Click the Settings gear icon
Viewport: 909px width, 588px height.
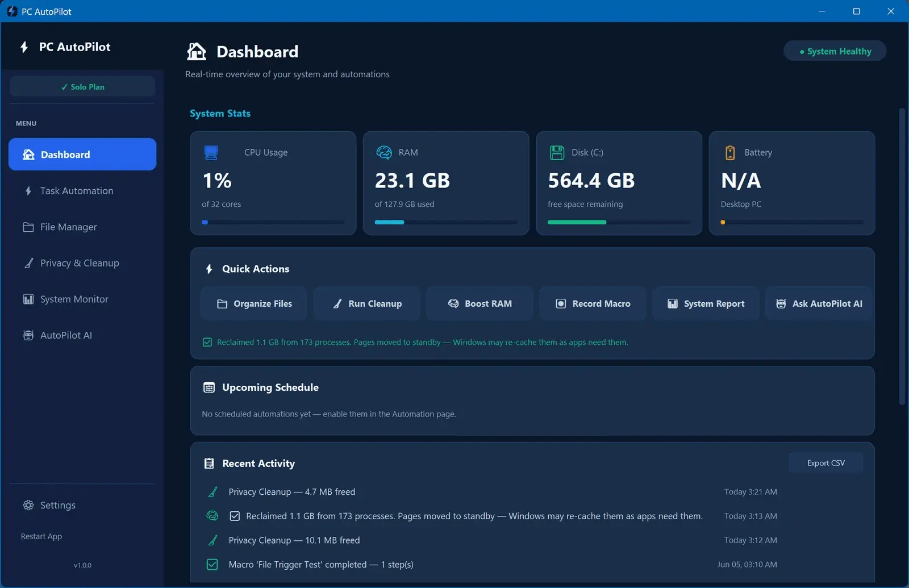[28, 505]
